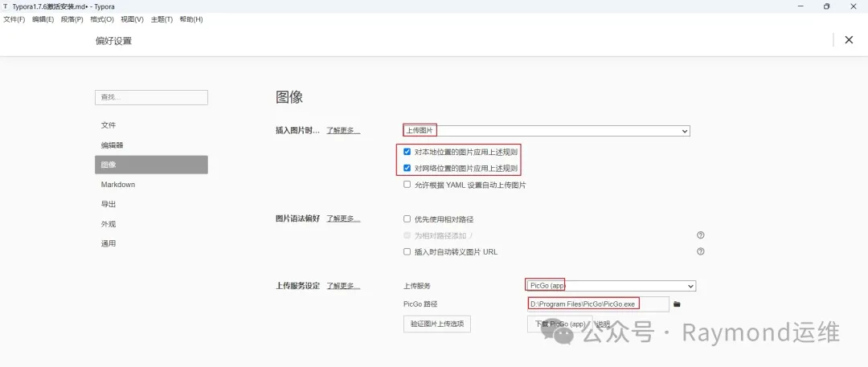Focus the 查找 search field
The height and width of the screenshot is (367, 868).
point(151,97)
